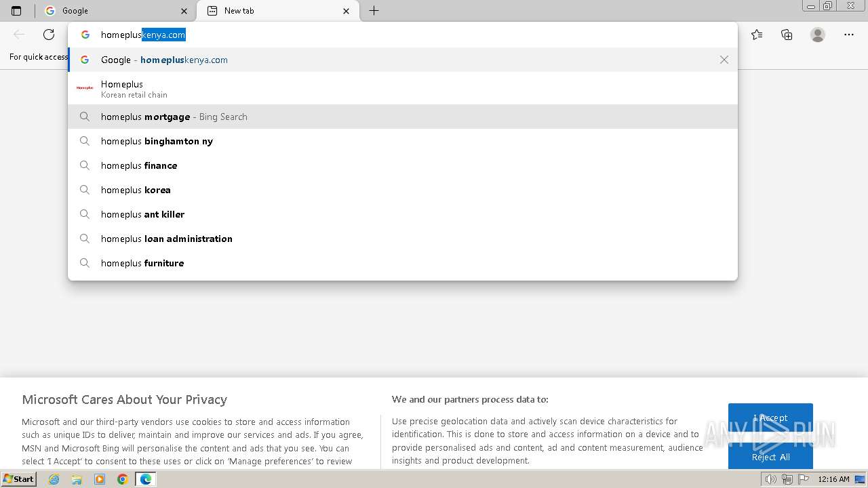Click the volume speaker tray icon

[x=771, y=479]
